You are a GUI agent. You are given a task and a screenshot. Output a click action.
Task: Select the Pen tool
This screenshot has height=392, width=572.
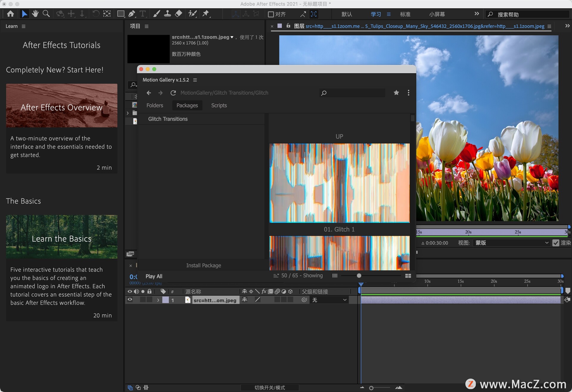(131, 14)
